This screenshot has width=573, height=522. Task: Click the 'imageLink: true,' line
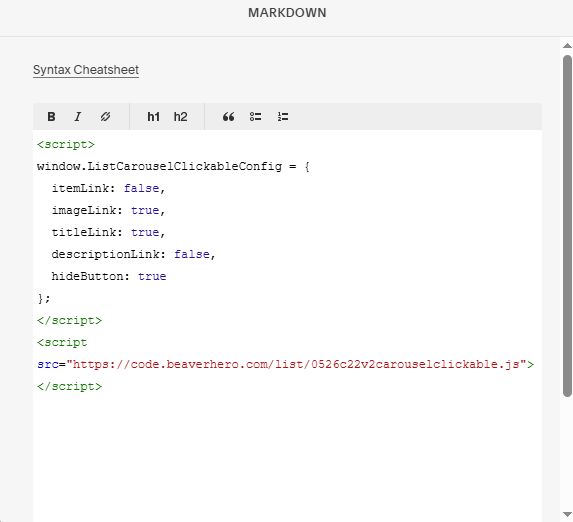(109, 210)
